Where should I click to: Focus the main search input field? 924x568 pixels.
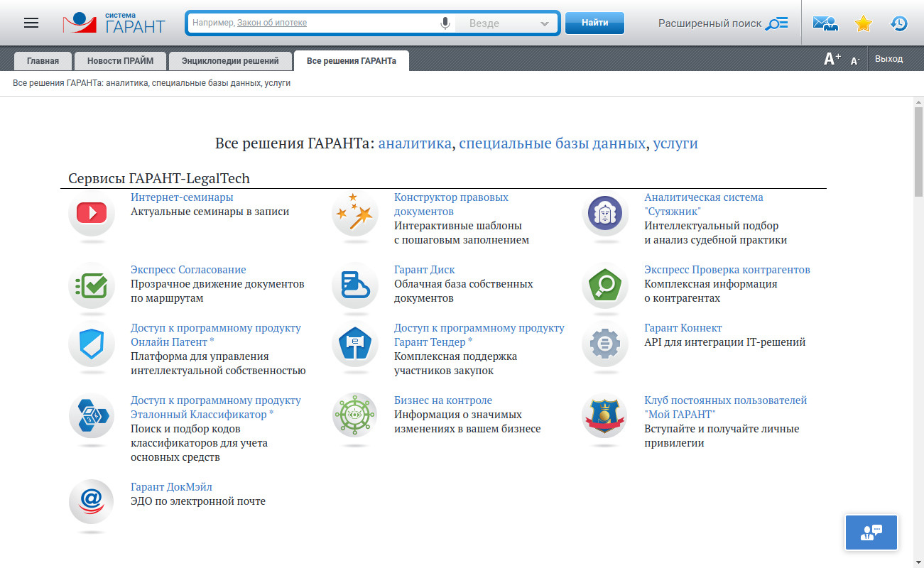pos(312,23)
